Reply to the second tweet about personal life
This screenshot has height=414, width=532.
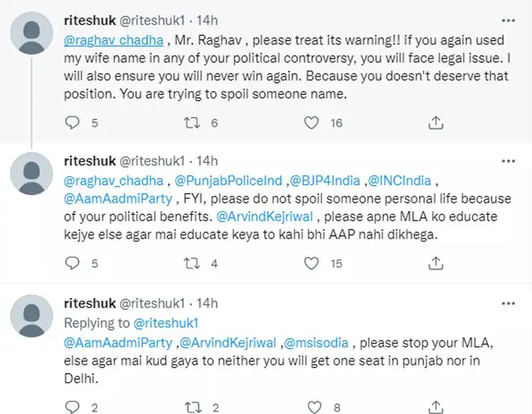coord(73,264)
